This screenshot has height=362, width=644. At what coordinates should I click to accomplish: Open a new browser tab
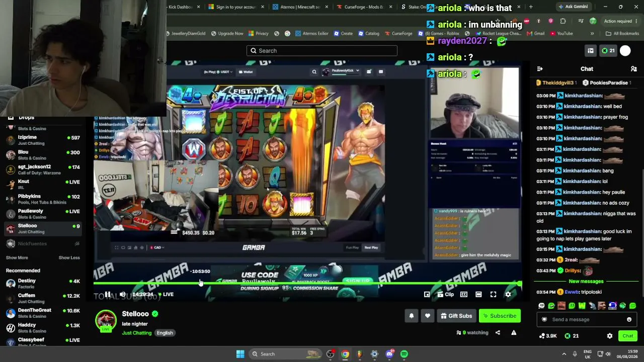coord(531,7)
